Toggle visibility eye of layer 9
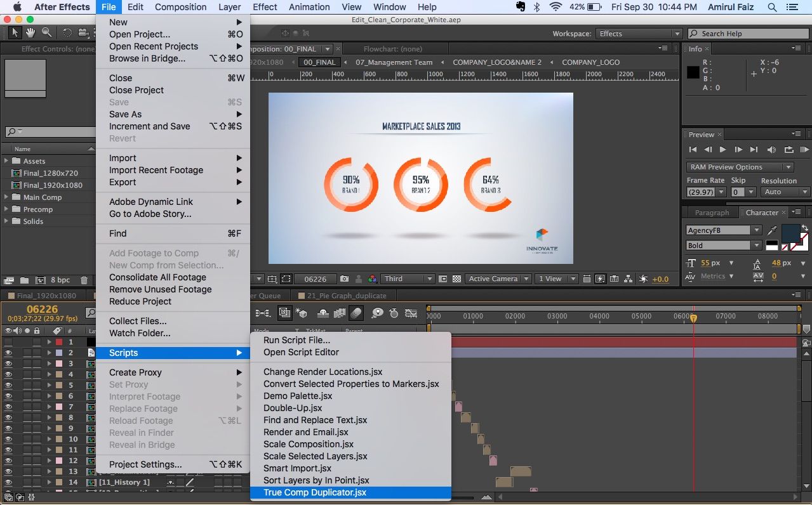The width and height of the screenshot is (812, 505). [x=9, y=428]
